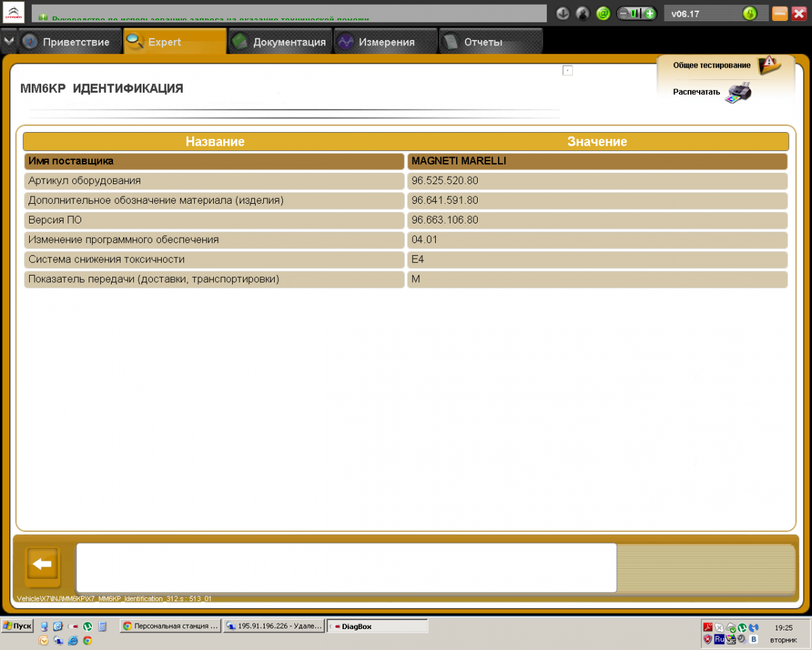Open the calculator quick launch icon
The image size is (812, 650).
pyautogui.click(x=102, y=626)
